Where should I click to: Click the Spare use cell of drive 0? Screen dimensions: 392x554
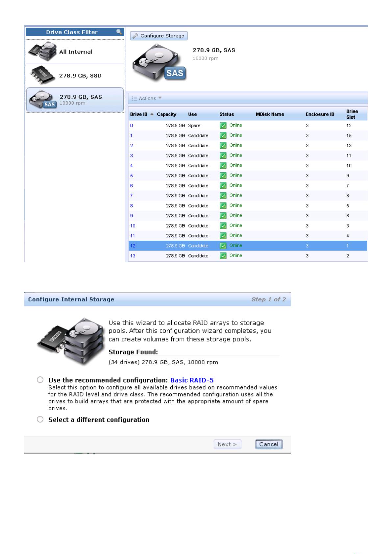[194, 126]
